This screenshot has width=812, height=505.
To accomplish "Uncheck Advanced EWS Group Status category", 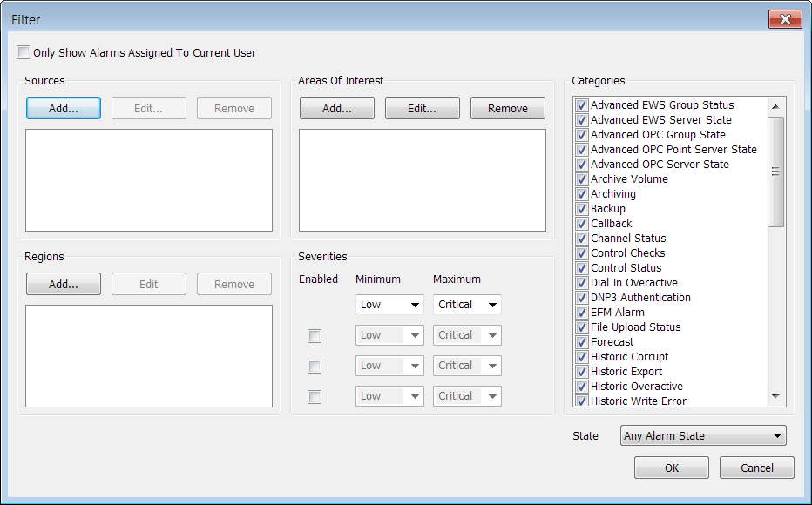I will point(583,105).
